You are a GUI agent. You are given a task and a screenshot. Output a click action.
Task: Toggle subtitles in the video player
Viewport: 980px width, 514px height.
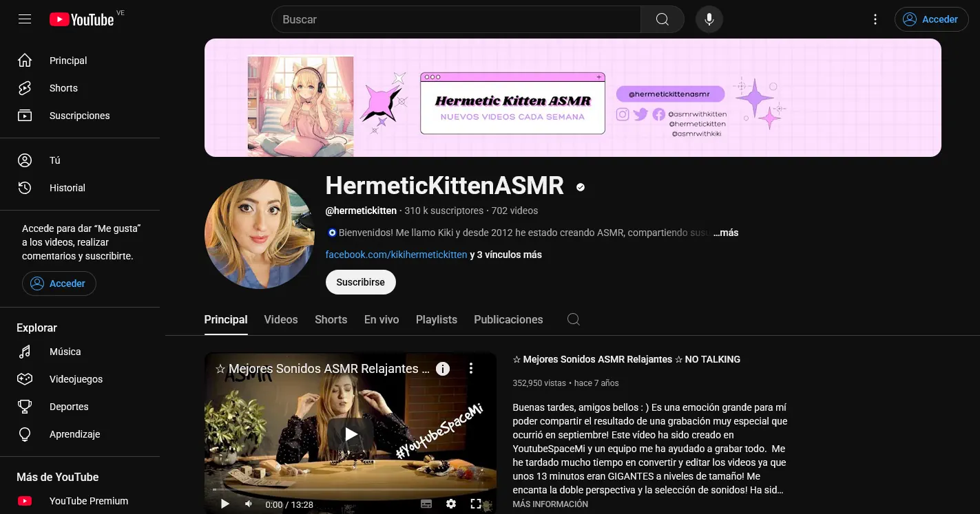(426, 504)
